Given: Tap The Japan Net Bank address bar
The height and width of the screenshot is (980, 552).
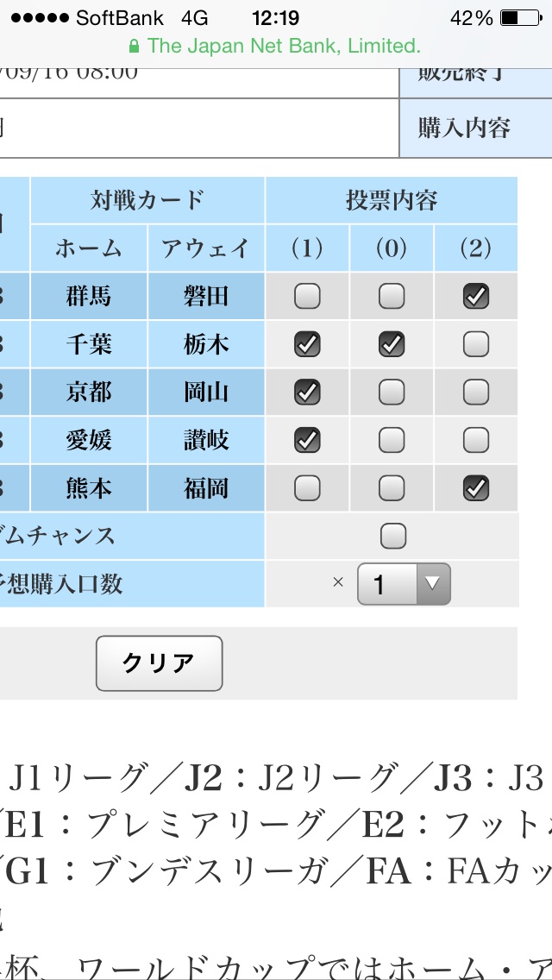Looking at the screenshot, I should [x=275, y=46].
